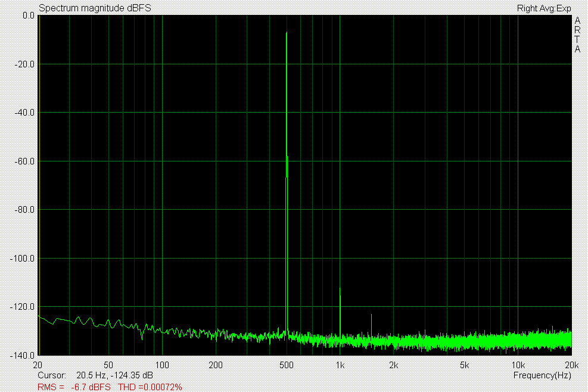Click the -140.0 y-axis label

22,355
